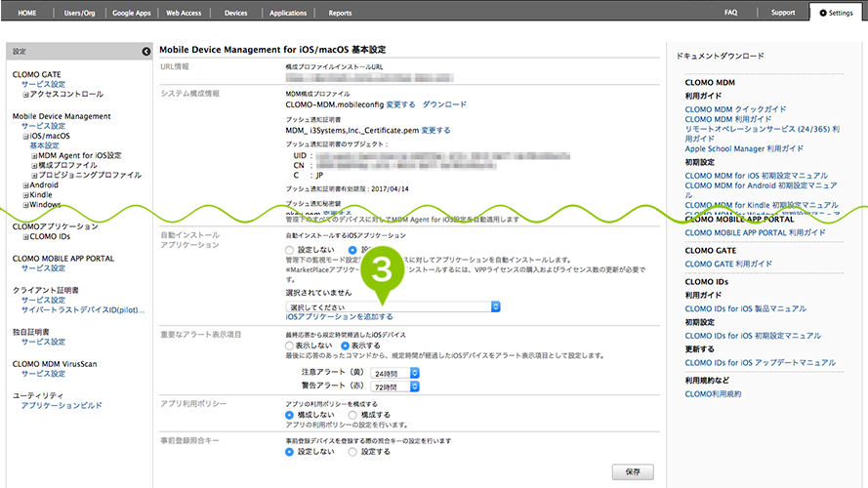Click 変更する next to CLOMO-MDM.mobileconfig
This screenshot has height=488, width=868.
400,104
